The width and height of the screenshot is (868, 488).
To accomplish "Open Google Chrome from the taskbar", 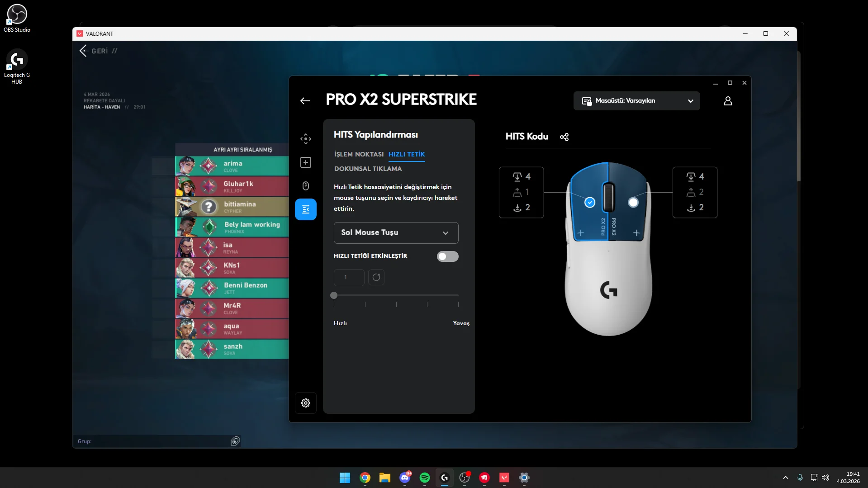I will click(365, 478).
